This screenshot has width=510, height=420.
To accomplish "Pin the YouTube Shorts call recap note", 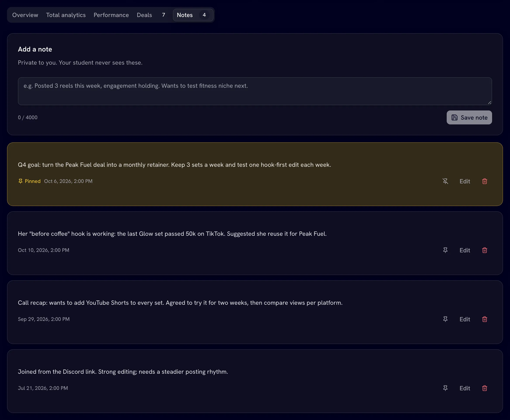I will (445, 319).
